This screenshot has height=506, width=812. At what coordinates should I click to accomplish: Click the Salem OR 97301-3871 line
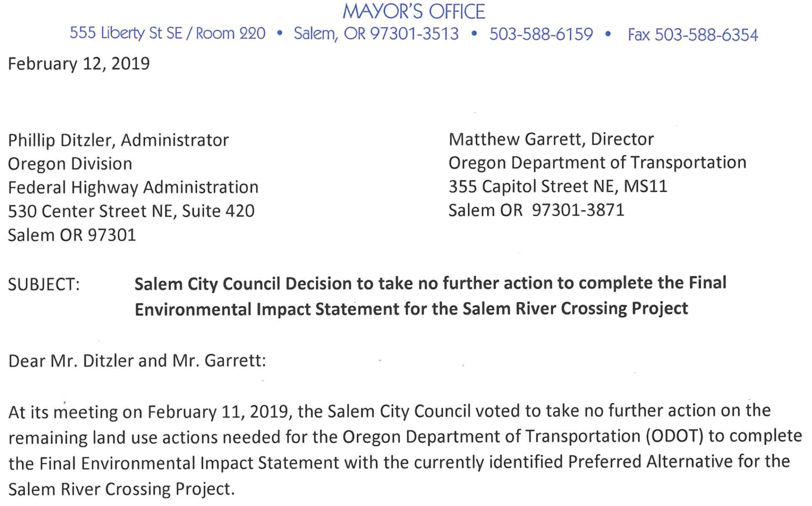pyautogui.click(x=536, y=210)
